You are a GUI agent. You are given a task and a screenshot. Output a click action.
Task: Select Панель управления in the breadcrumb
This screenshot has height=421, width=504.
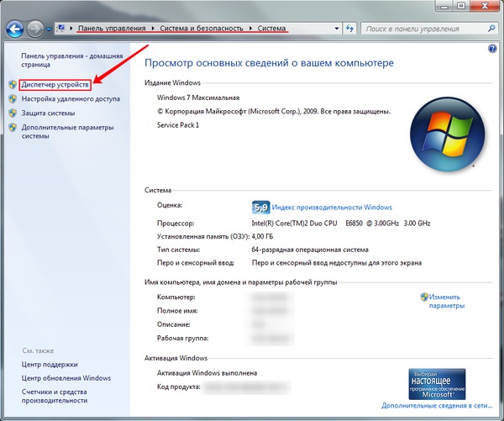[112, 29]
